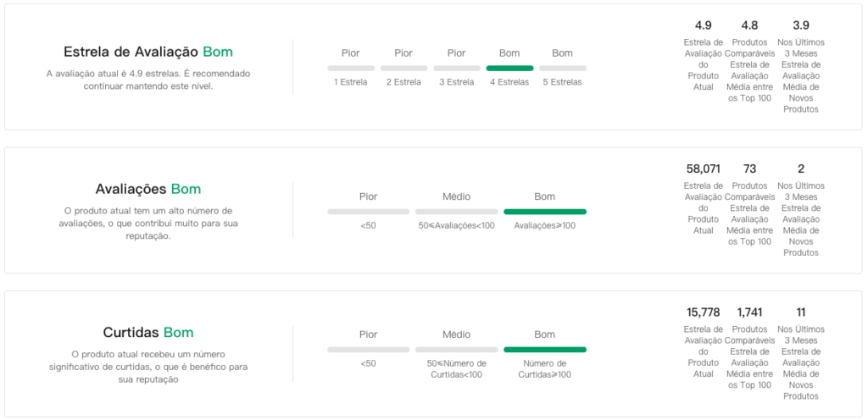
Task: Click the 3.9 new products rating value
Action: click(x=801, y=25)
